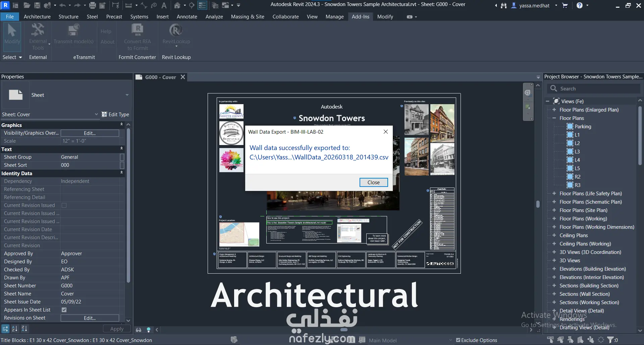Screen dimensions: 644x345
Task: Click the Close Inactive Views icon
Action: pos(215,5)
